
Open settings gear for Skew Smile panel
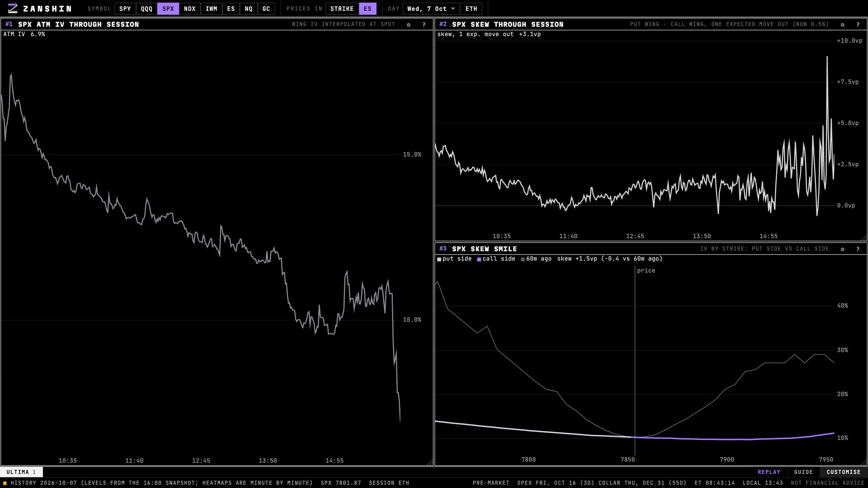click(x=843, y=249)
